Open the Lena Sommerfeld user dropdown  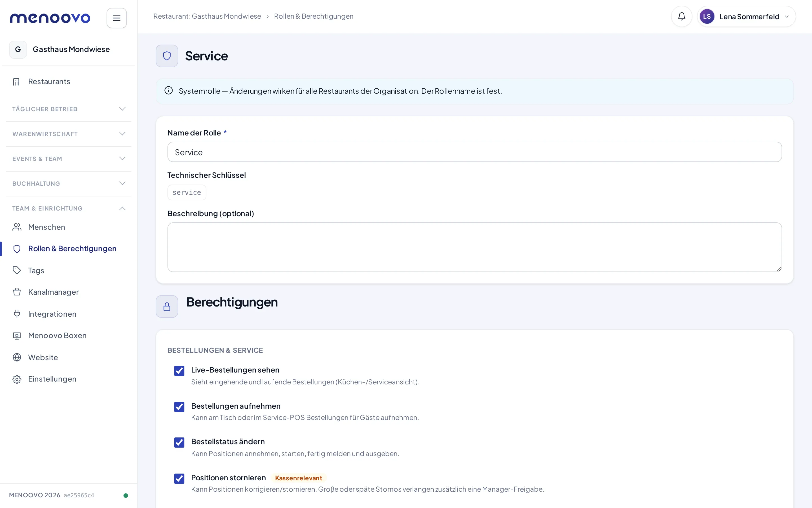[x=746, y=16]
